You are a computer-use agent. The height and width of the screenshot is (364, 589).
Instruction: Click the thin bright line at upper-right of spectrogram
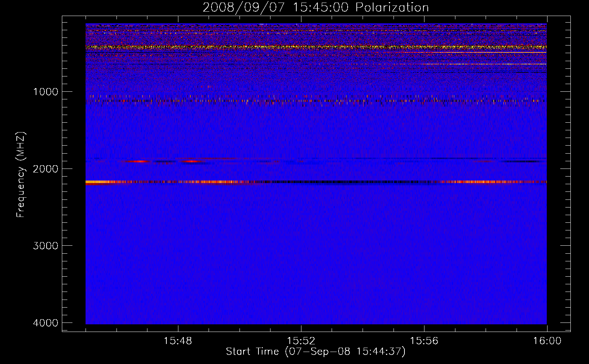491,53
